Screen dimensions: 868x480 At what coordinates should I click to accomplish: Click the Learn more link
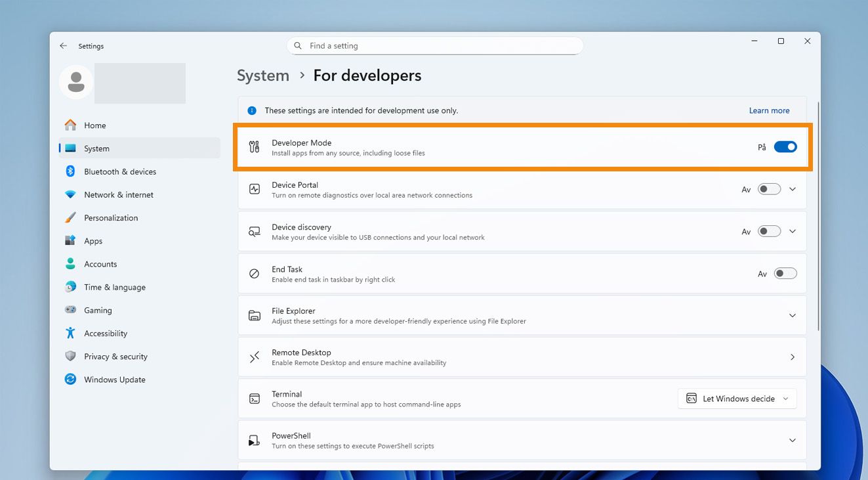(769, 110)
